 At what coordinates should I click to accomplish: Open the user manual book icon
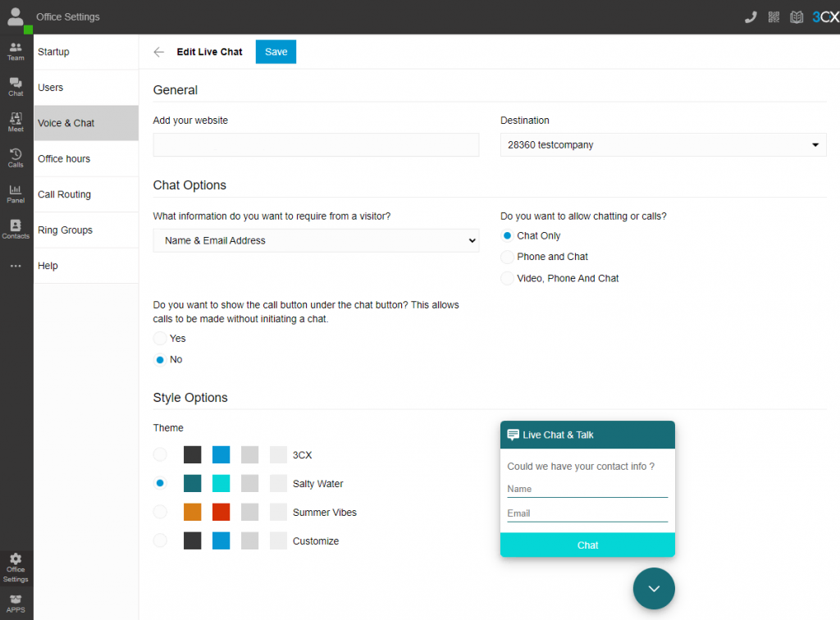(x=797, y=17)
